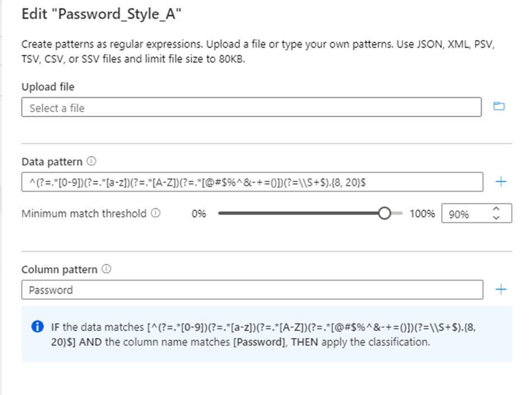The height and width of the screenshot is (395, 532).
Task: Click the Select a file input box
Action: click(x=251, y=108)
